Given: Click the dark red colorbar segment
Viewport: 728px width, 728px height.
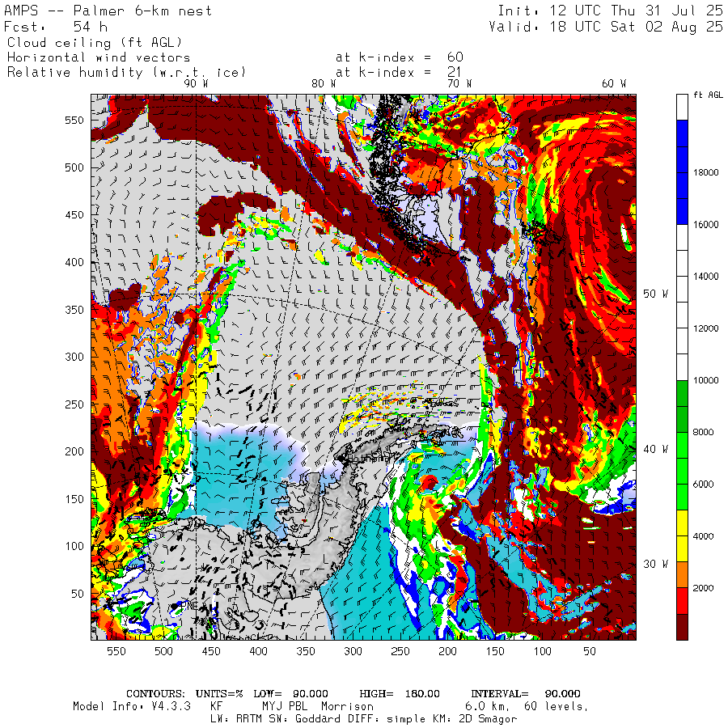Looking at the screenshot, I should [x=682, y=627].
